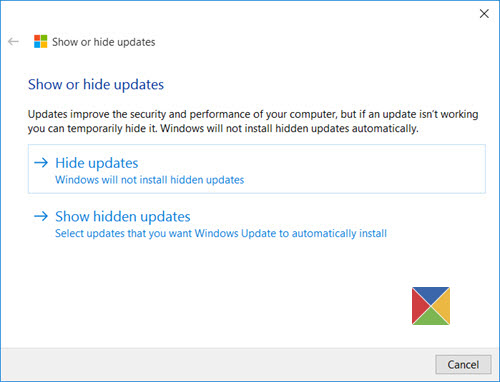Click the Microsoft four-color logo in header
The width and height of the screenshot is (500, 382).
(41, 42)
